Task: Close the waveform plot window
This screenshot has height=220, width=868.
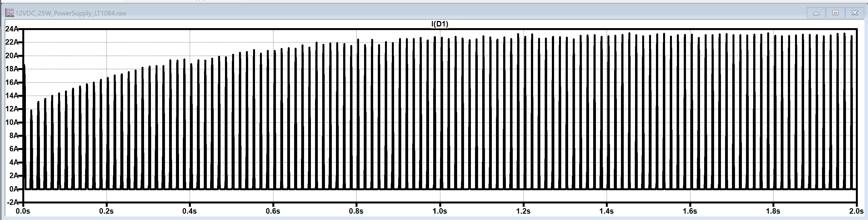Action: click(855, 13)
